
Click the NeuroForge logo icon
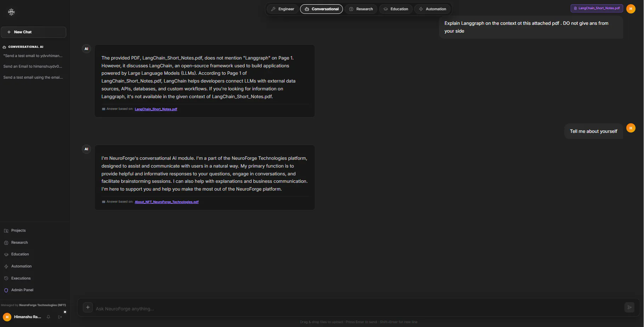tap(11, 12)
